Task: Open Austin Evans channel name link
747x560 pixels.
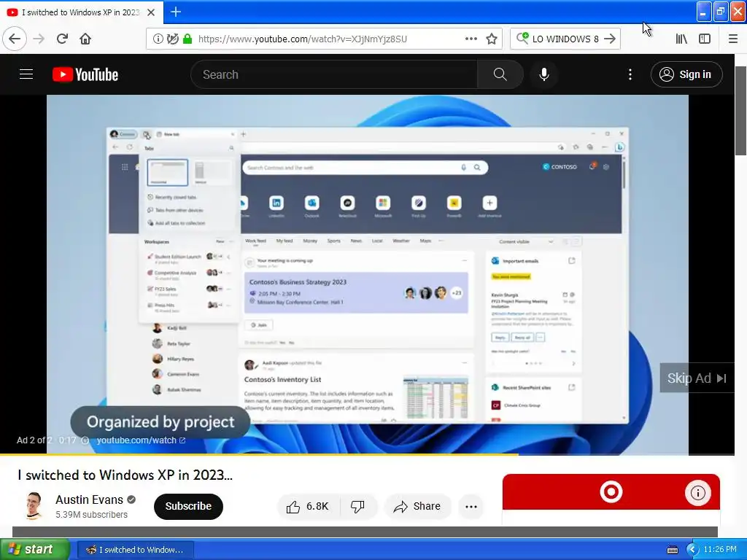Action: (90, 499)
